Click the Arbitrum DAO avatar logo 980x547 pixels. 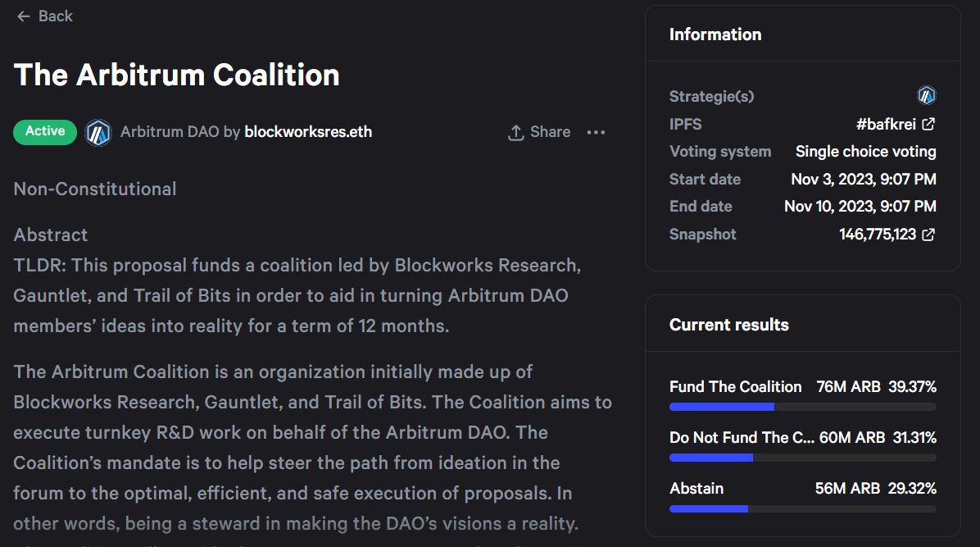(98, 132)
